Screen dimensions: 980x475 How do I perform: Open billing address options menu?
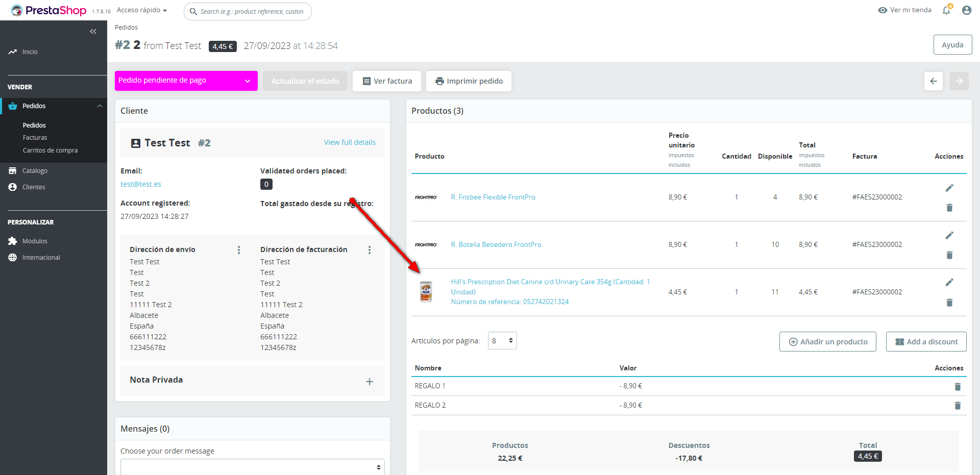[370, 250]
